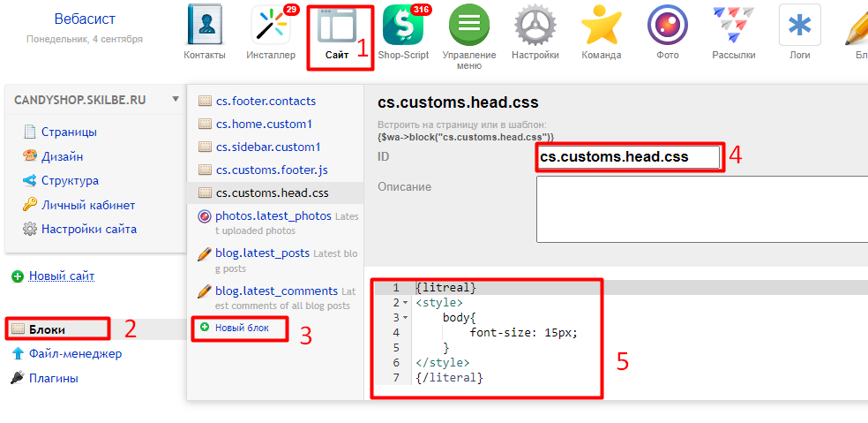The image size is (868, 423).
Task: Open the Управление меню green icon
Action: point(468,26)
